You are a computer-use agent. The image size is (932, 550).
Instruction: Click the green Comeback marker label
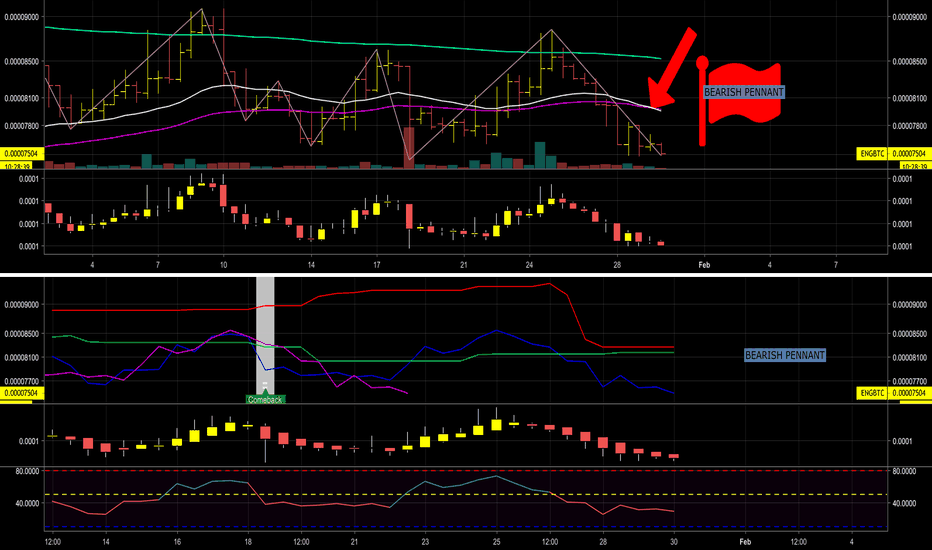click(x=265, y=400)
